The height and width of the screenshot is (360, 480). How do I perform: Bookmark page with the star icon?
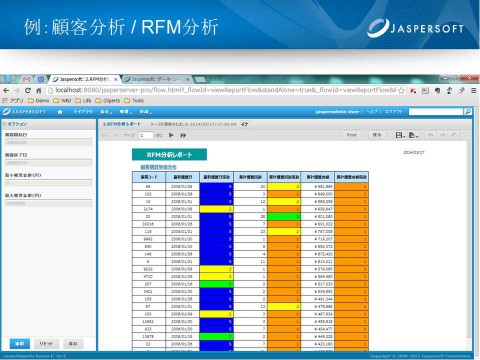(401, 90)
